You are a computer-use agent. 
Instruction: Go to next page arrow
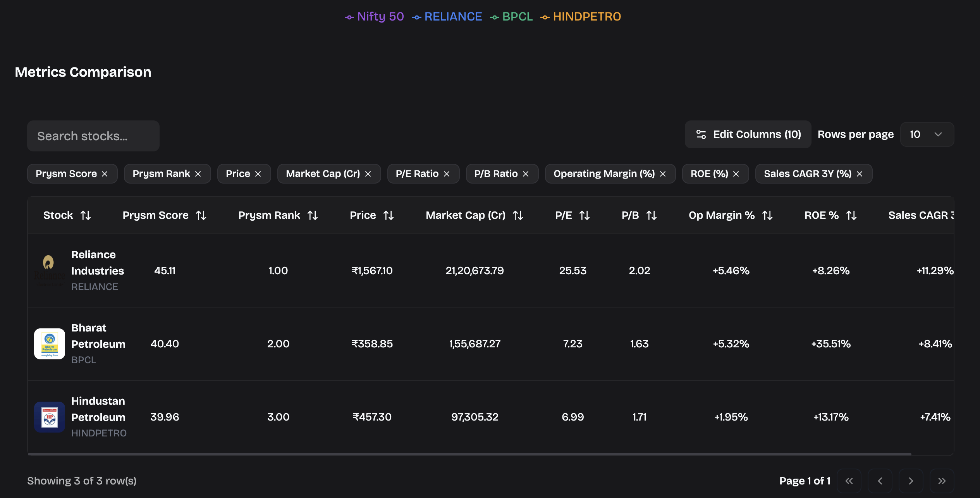click(x=911, y=481)
